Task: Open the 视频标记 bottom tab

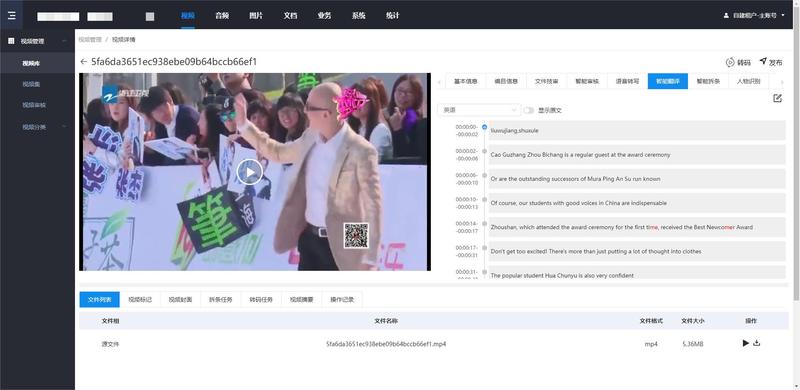Action: coord(140,300)
